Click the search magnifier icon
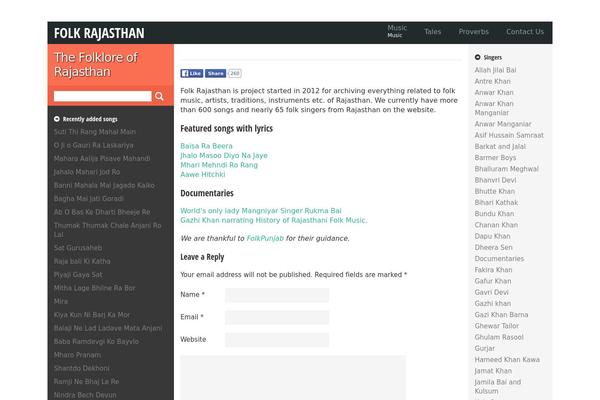The width and height of the screenshot is (600, 400). [159, 96]
